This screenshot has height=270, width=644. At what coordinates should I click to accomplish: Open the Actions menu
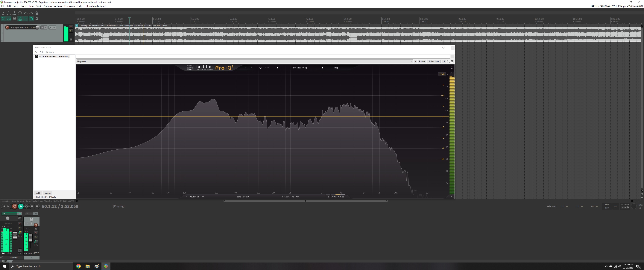click(x=58, y=6)
